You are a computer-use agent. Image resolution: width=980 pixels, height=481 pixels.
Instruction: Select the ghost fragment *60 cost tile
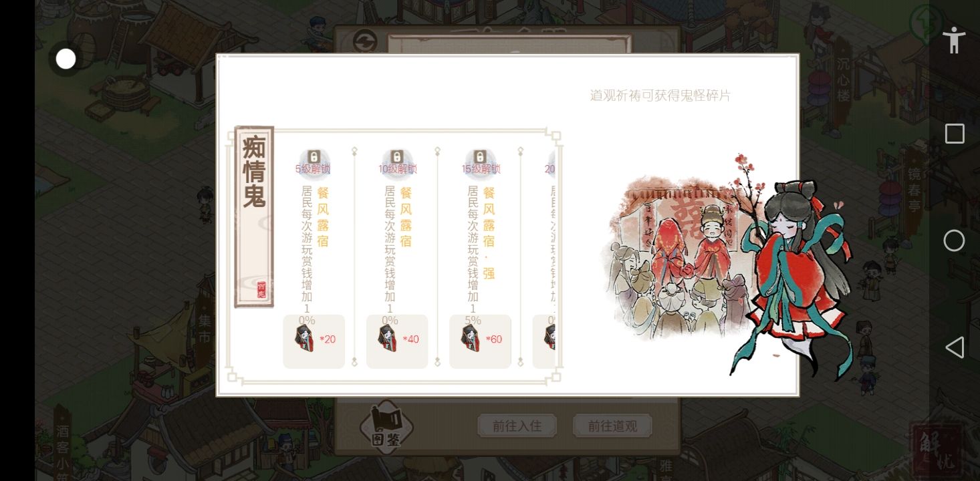(480, 341)
